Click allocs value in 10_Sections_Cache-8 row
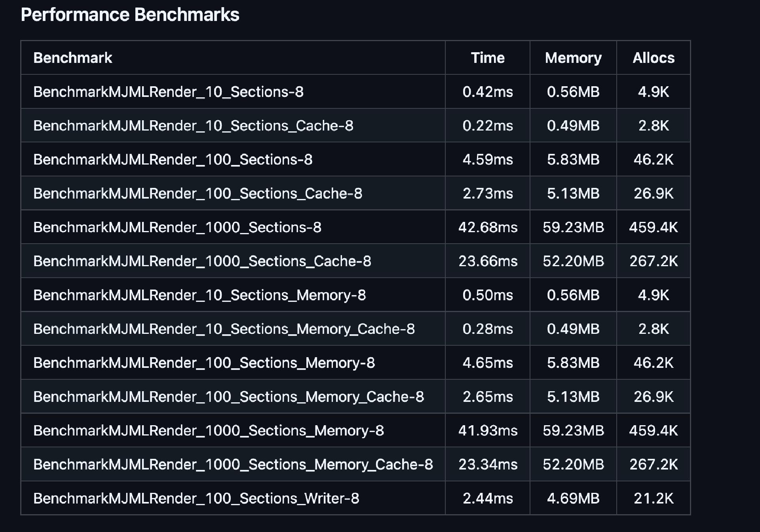The image size is (760, 532). [x=654, y=126]
